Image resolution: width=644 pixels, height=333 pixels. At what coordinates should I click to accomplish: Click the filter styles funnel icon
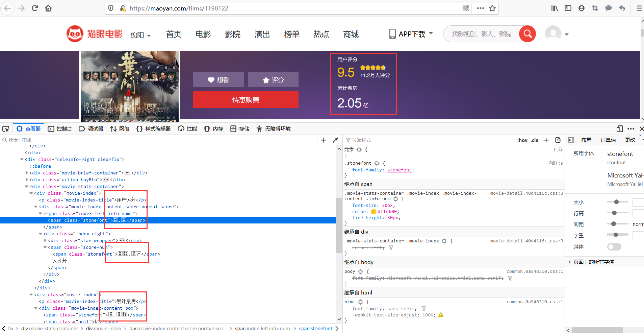click(348, 140)
